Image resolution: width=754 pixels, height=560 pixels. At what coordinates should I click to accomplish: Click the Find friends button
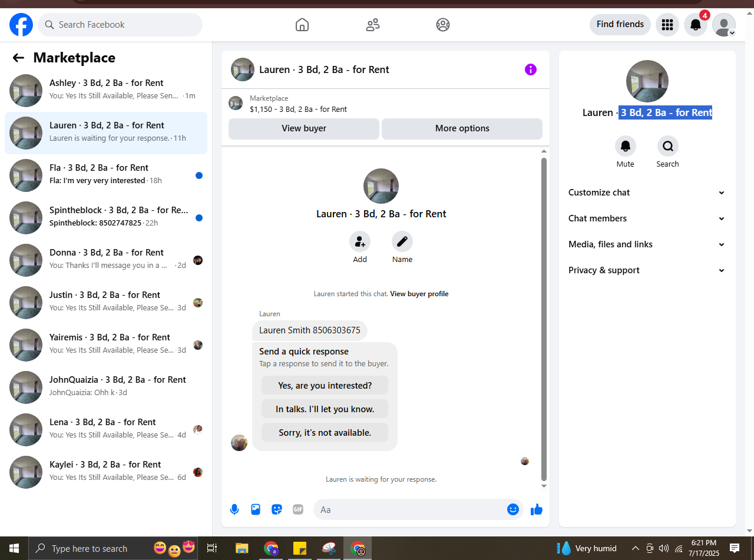click(620, 24)
